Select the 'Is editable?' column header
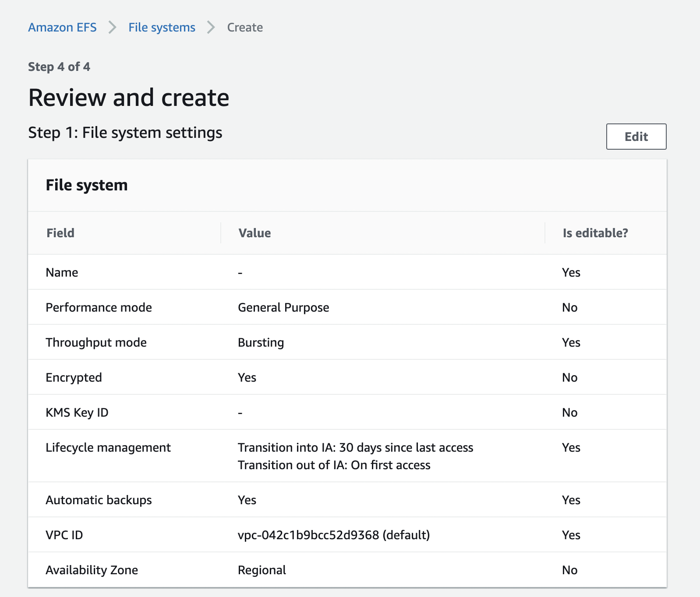This screenshot has height=597, width=700. pyautogui.click(x=595, y=233)
